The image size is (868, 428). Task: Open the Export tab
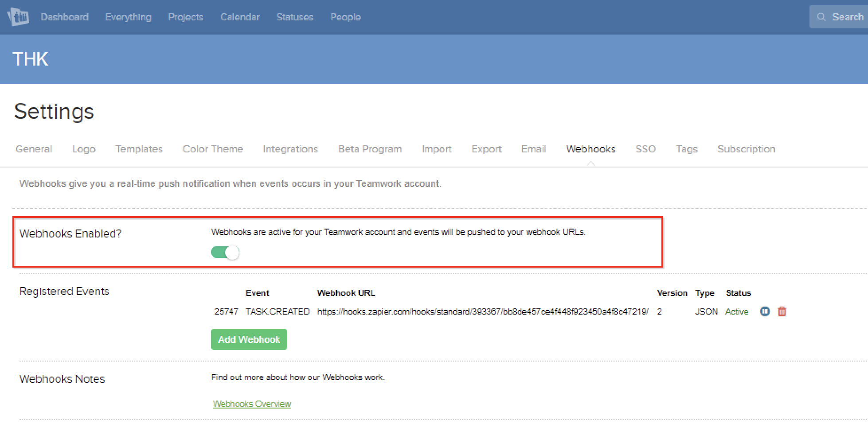tap(486, 149)
